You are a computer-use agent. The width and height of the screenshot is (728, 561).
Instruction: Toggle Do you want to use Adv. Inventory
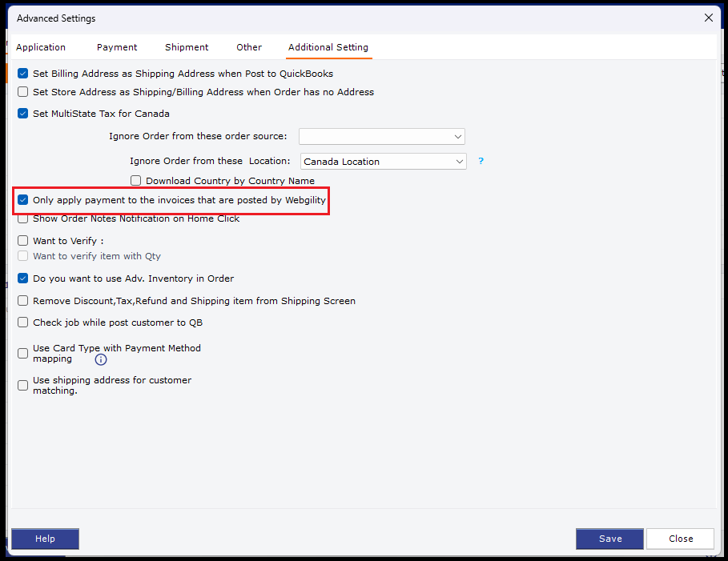tap(22, 278)
